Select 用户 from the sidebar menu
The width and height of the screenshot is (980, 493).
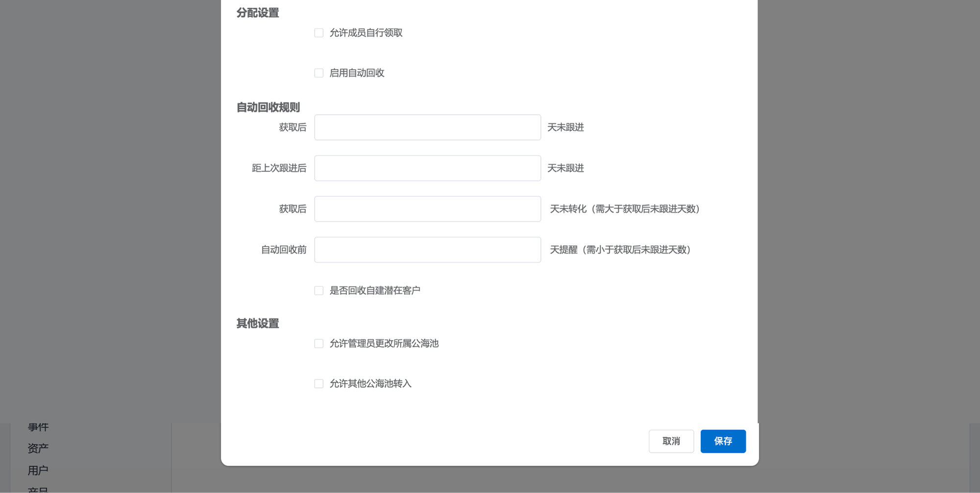click(x=38, y=470)
